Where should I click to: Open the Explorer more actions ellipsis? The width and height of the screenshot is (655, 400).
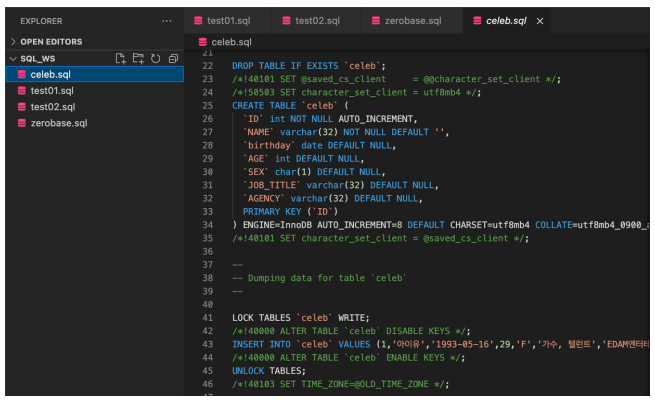[x=167, y=21]
